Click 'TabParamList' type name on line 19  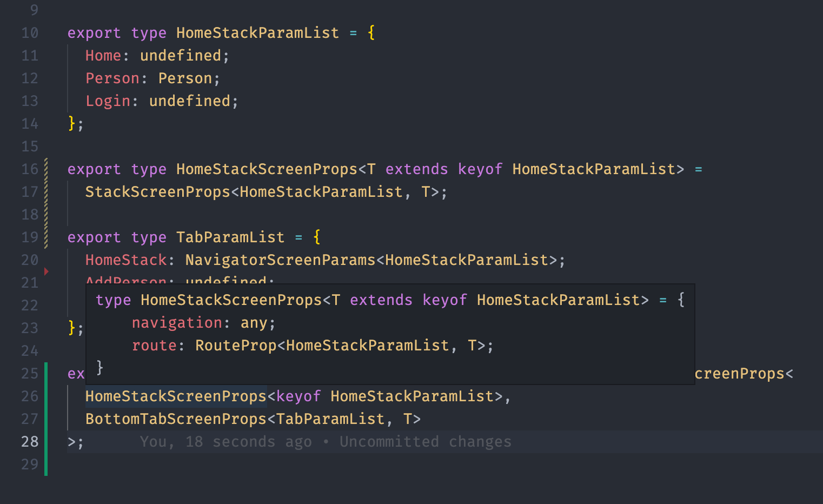pos(230,237)
